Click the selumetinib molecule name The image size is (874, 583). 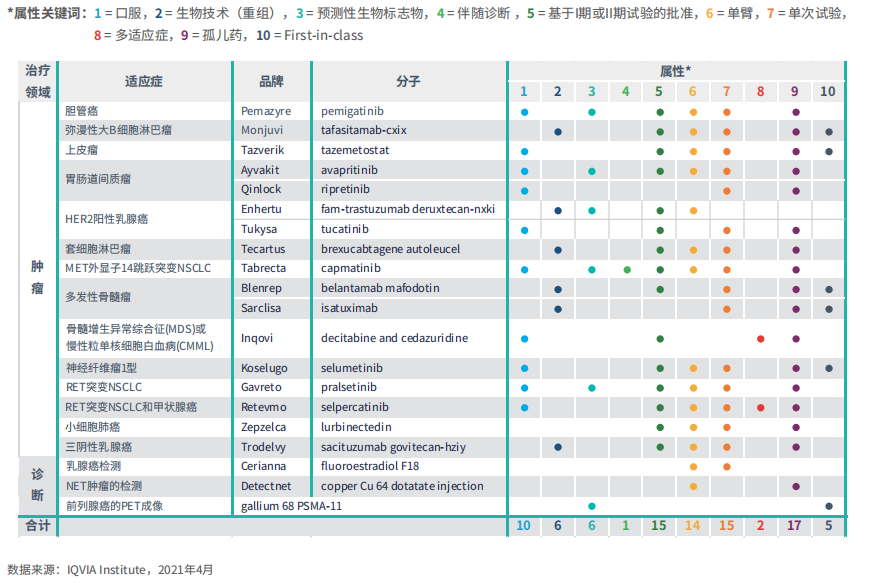coord(352,368)
